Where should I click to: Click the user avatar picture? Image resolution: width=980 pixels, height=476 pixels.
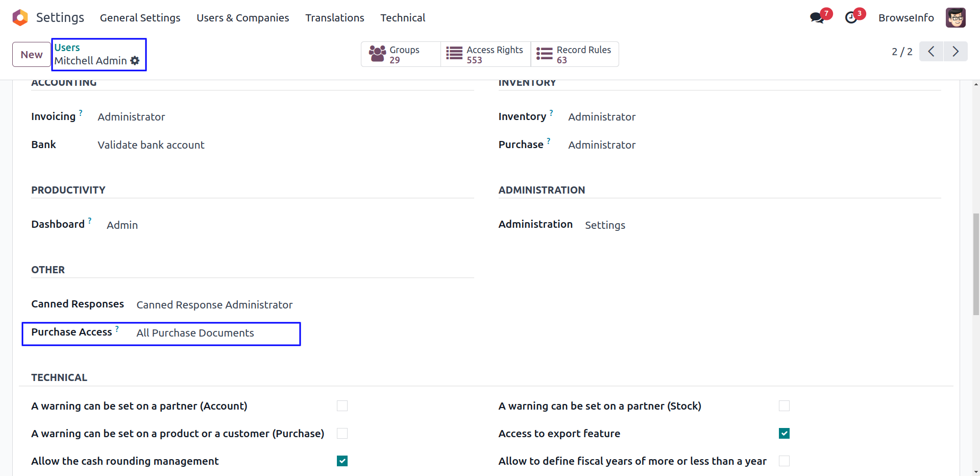955,18
